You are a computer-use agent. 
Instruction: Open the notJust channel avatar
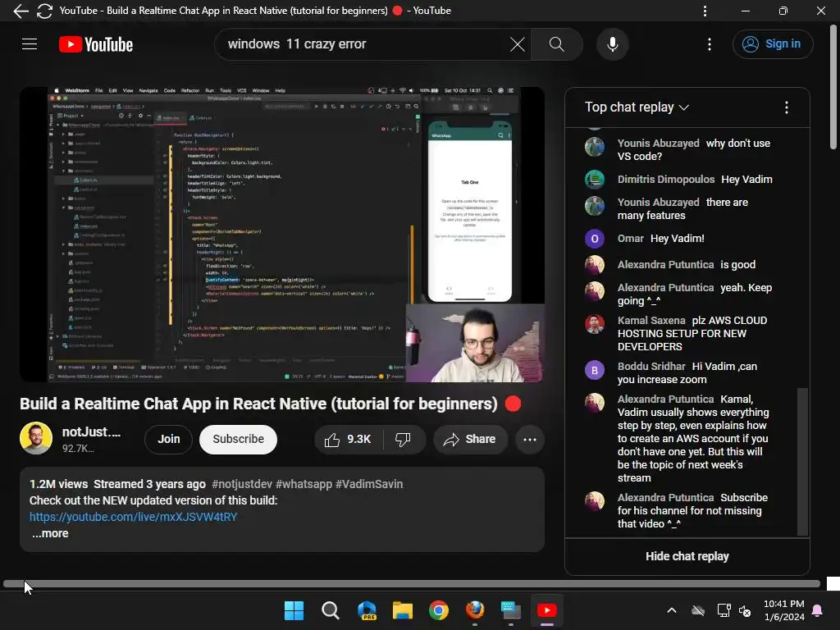[x=36, y=438]
